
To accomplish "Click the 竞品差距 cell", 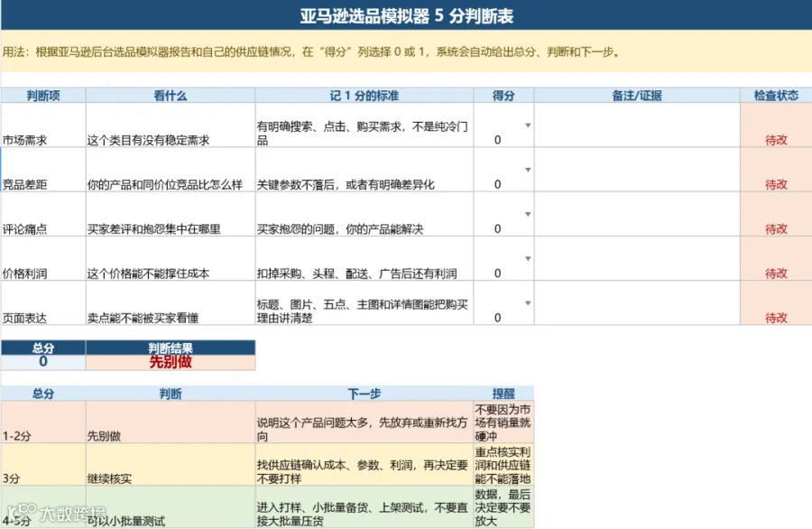I will (43, 170).
